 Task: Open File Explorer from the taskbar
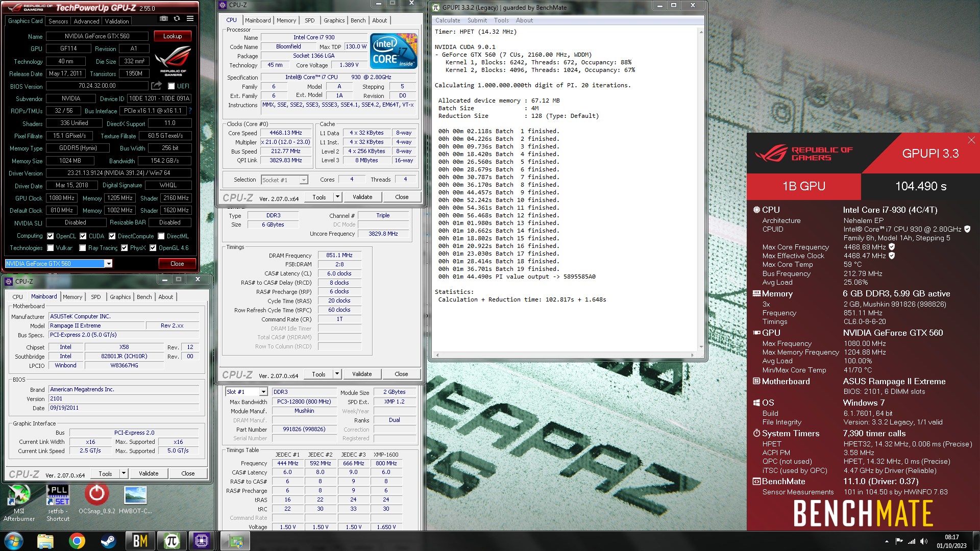45,541
